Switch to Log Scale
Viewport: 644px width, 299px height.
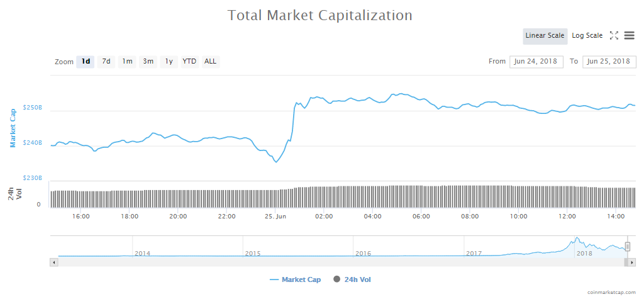587,36
